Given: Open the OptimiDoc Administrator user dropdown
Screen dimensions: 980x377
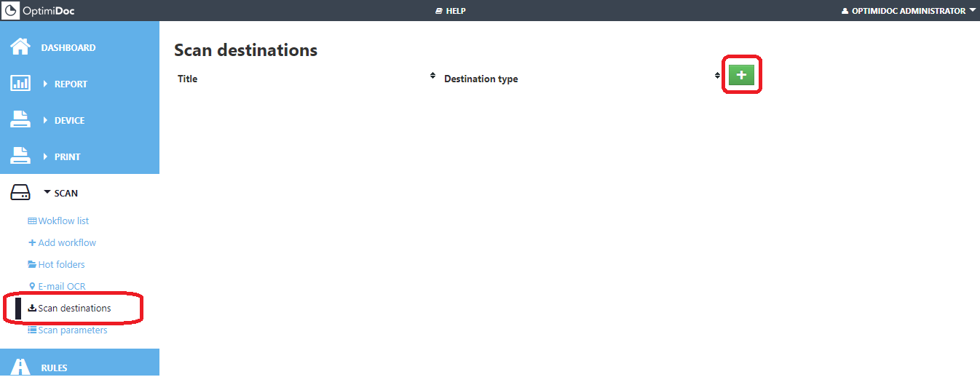Looking at the screenshot, I should (908, 11).
